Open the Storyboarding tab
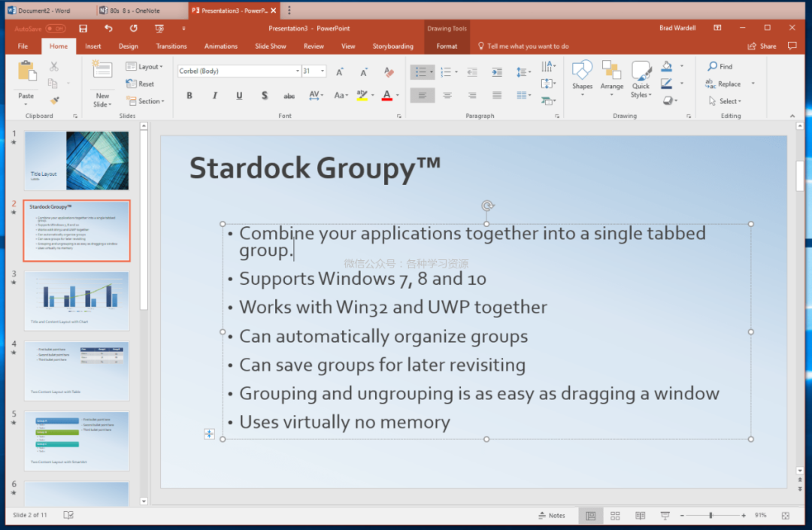Viewport: 812px width, 530px height. tap(393, 47)
